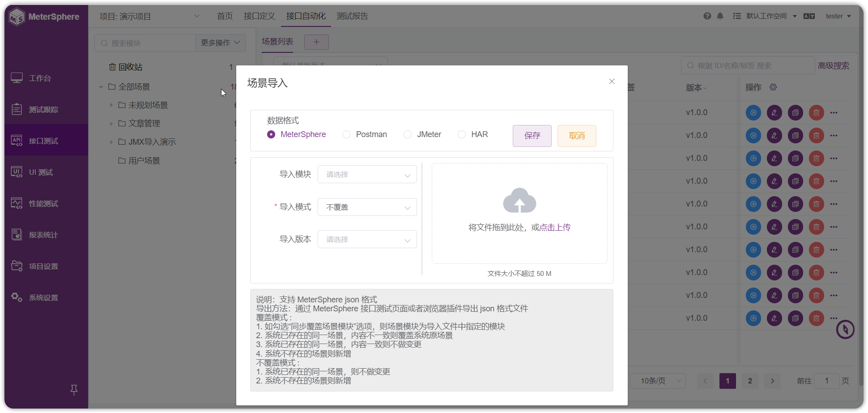The height and width of the screenshot is (413, 868).
Task: Expand the 未规划场景 tree node
Action: [111, 105]
